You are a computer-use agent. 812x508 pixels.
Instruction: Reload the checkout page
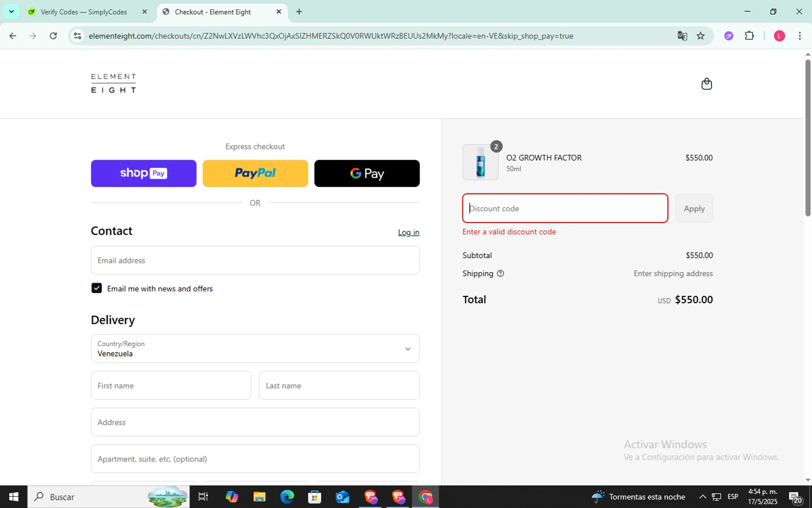point(53,36)
